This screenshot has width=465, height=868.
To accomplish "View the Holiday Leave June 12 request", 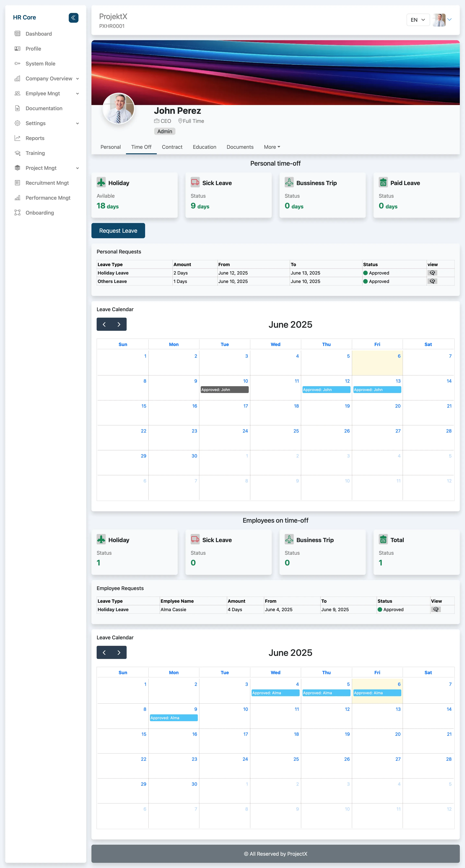I will pyautogui.click(x=432, y=273).
